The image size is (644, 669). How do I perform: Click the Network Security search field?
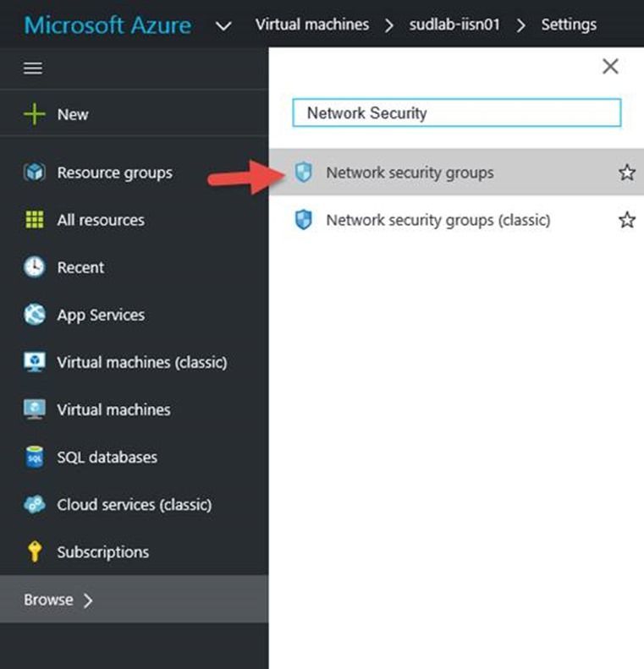pos(456,113)
